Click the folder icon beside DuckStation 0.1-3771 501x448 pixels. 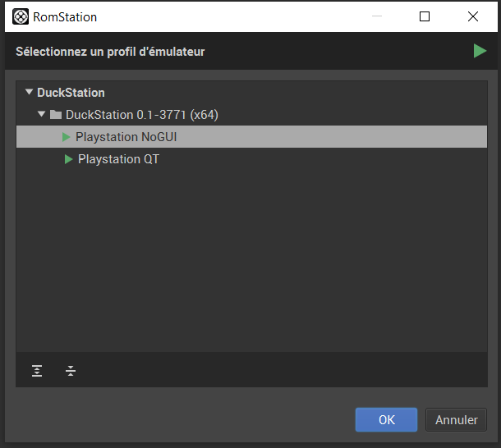(x=56, y=114)
